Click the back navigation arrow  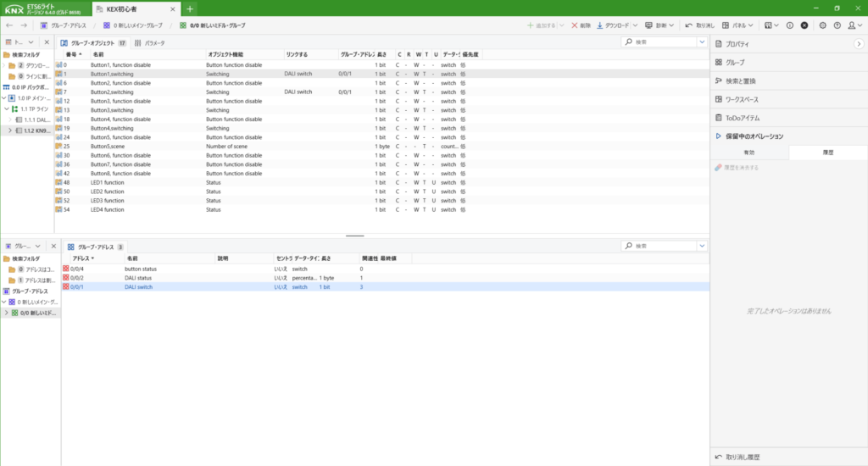9,25
